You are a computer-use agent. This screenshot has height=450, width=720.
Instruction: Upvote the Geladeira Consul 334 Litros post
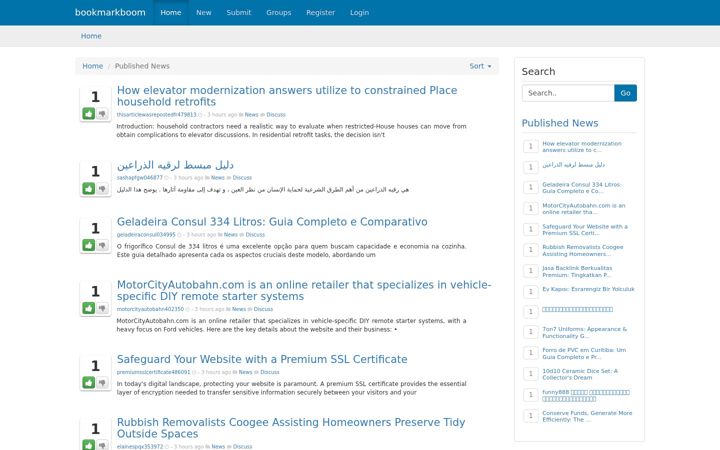point(89,245)
